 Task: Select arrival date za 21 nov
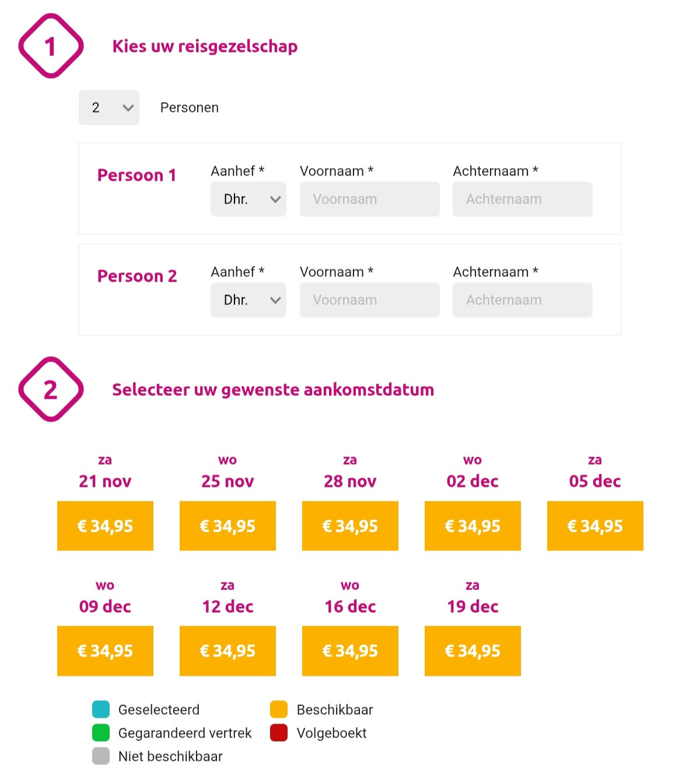coord(105,526)
